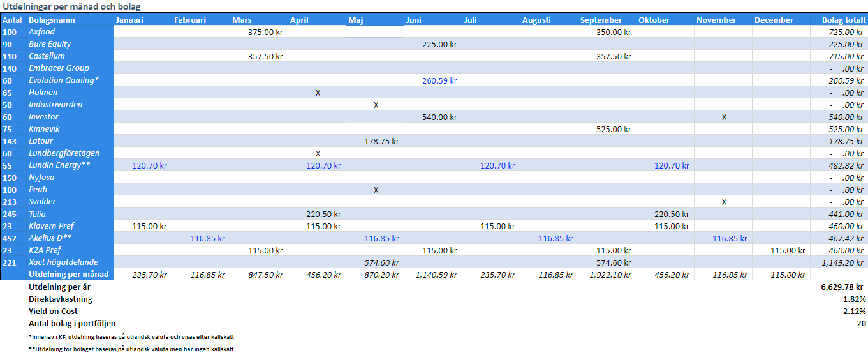Select the December column header
This screenshot has height=355, width=868.
coord(781,20)
